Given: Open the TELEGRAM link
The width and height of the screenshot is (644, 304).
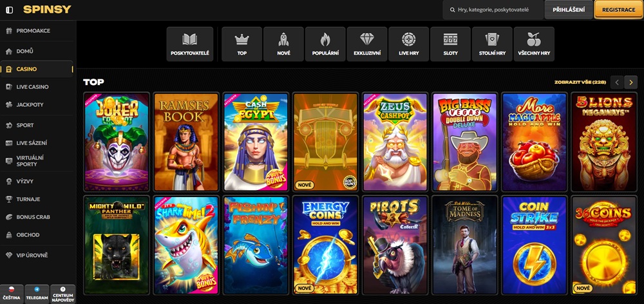Looking at the screenshot, I should click(x=37, y=294).
